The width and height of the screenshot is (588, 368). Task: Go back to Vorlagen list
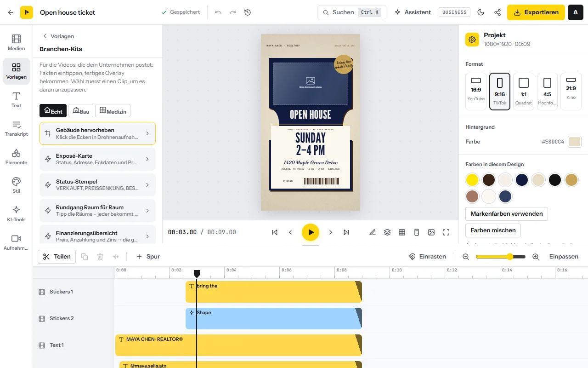(58, 36)
